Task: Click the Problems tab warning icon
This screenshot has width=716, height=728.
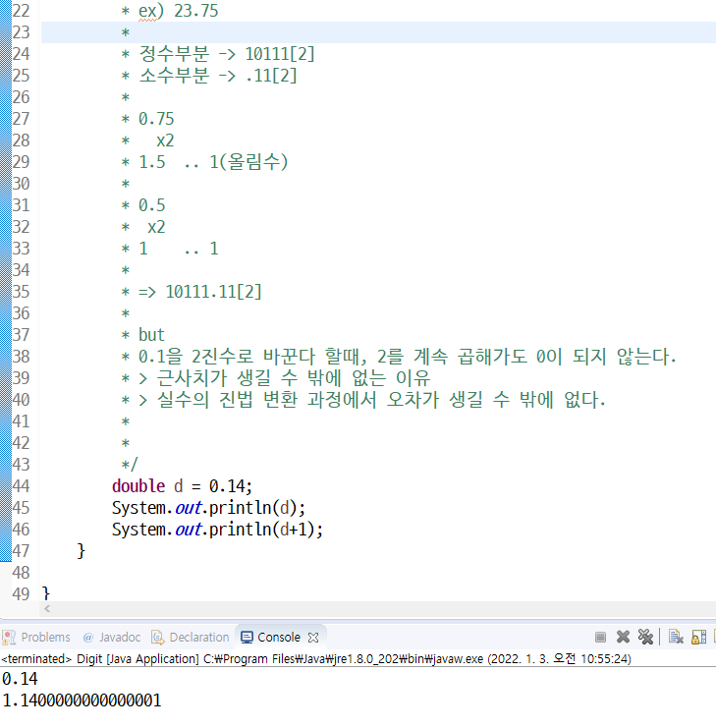Action: tap(9, 638)
